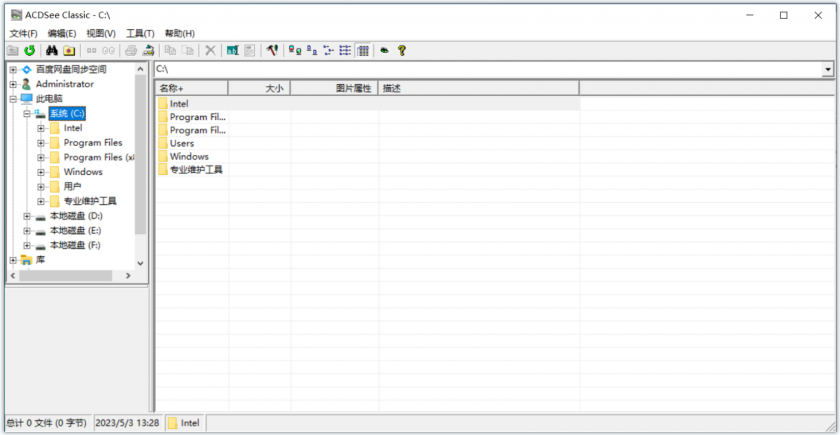Select 专业维护工具 in the file list

[196, 170]
